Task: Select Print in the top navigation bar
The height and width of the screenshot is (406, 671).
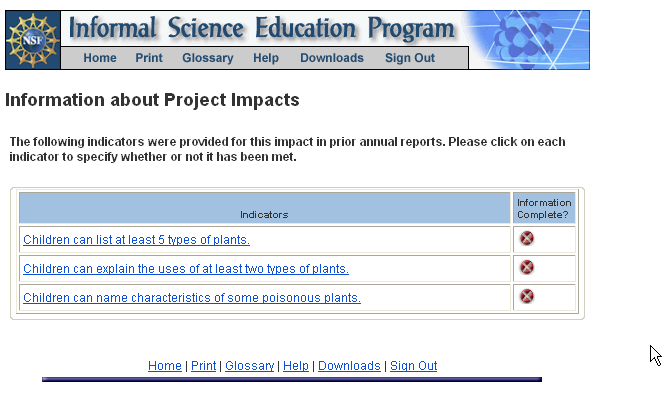Action: point(149,58)
